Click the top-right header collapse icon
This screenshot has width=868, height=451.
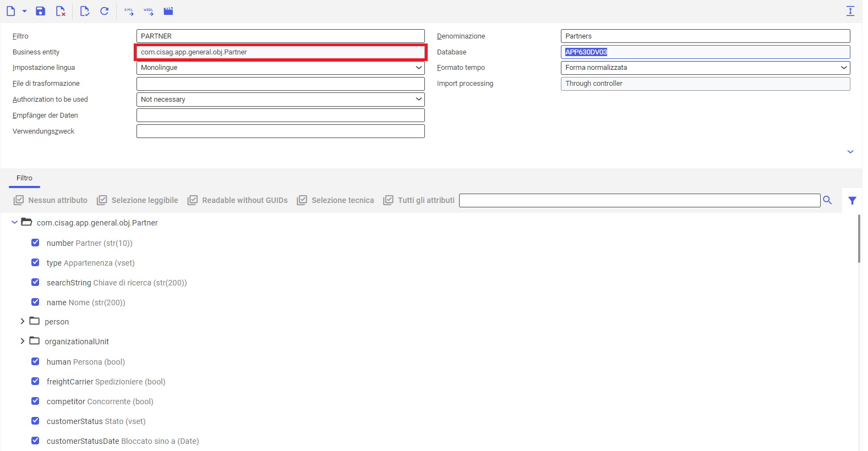(850, 10)
